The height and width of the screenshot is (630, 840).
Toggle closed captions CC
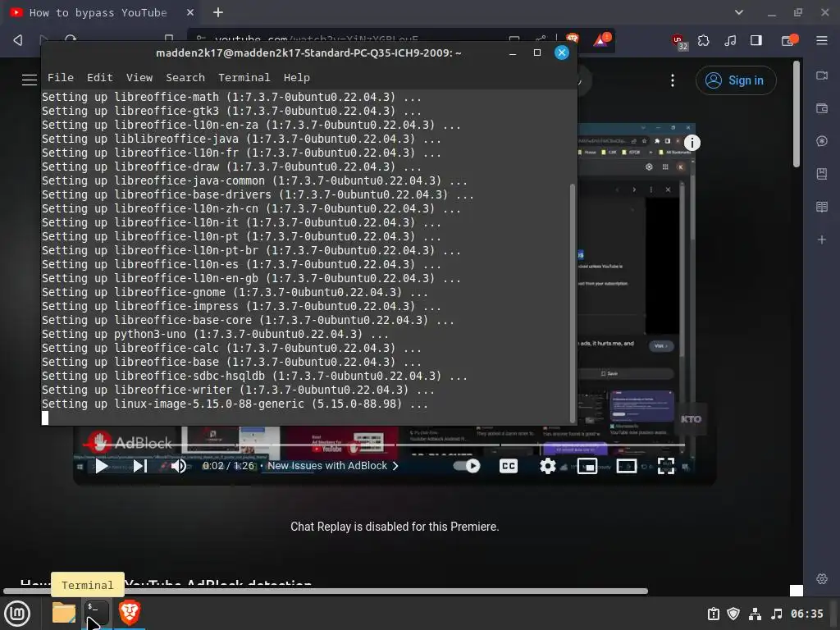click(509, 466)
